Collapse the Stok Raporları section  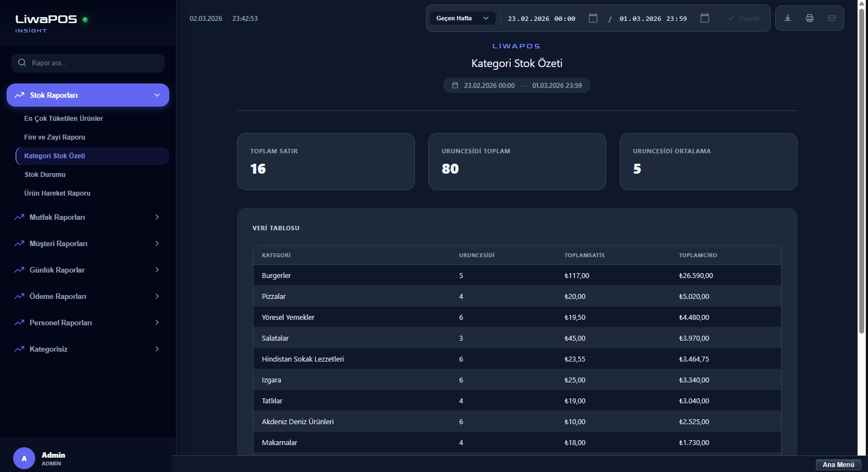point(157,95)
